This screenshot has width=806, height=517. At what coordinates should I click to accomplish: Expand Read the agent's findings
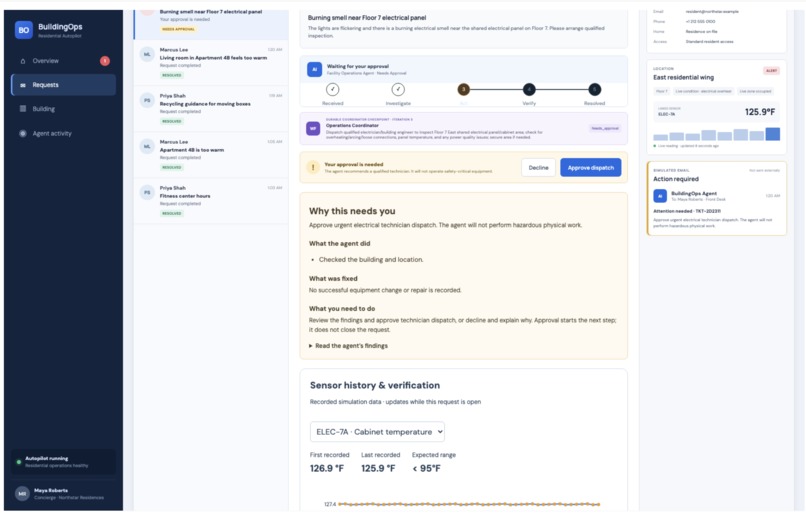[349, 346]
